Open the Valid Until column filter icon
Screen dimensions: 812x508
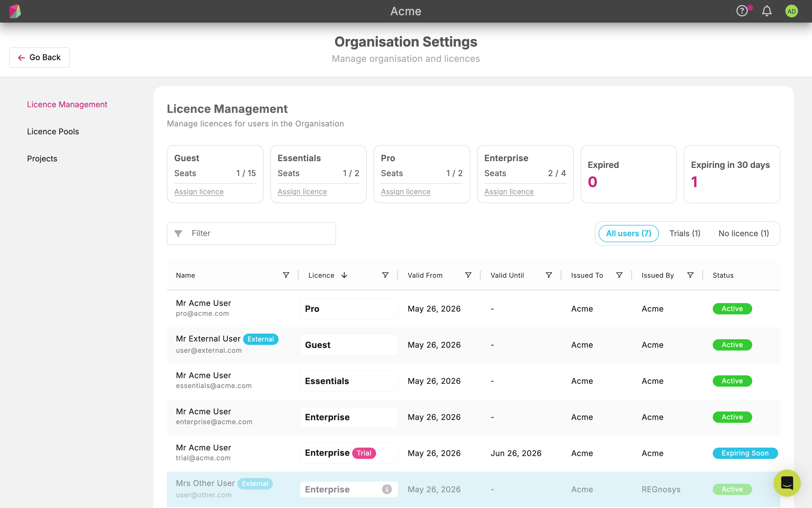point(549,275)
